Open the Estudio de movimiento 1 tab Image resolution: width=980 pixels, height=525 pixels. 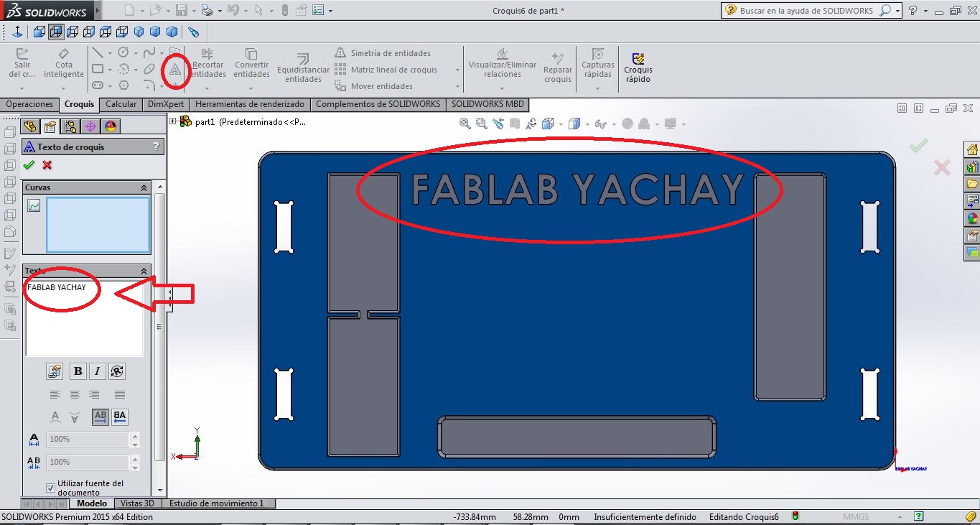tap(217, 503)
